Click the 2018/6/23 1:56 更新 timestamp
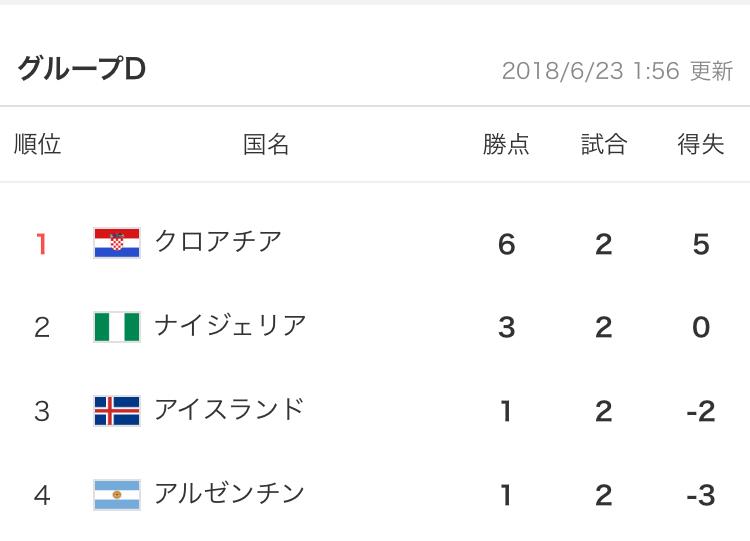The image size is (750, 541). (x=617, y=71)
